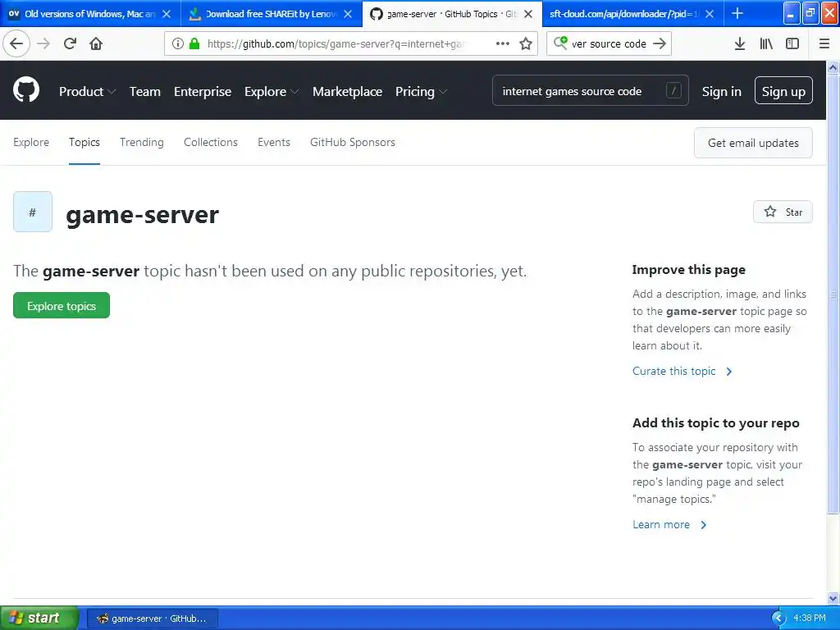Viewport: 840px width, 630px height.
Task: Reload the page with refresh icon
Action: click(71, 43)
